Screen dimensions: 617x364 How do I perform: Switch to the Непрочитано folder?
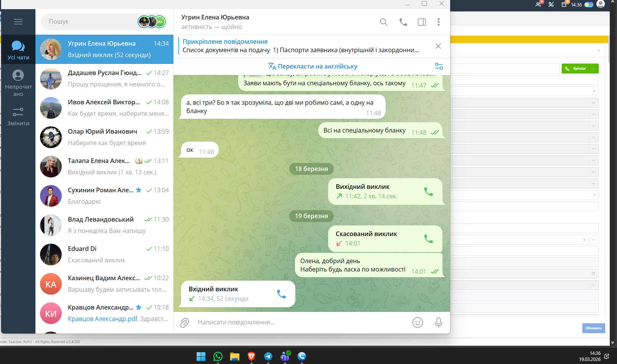click(18, 83)
